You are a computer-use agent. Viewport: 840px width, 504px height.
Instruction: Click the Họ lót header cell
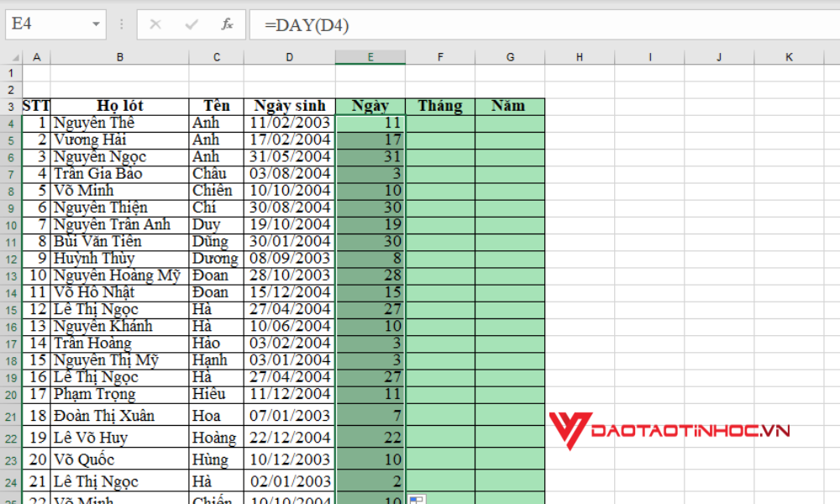click(119, 106)
